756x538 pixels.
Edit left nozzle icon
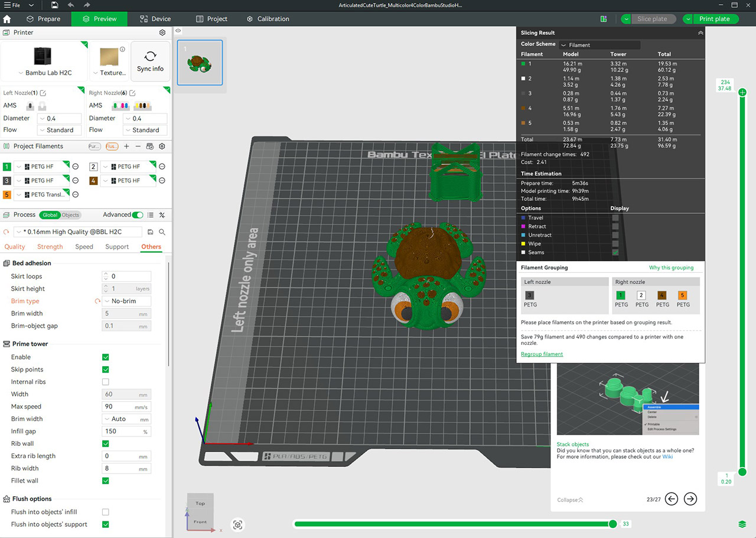43,93
